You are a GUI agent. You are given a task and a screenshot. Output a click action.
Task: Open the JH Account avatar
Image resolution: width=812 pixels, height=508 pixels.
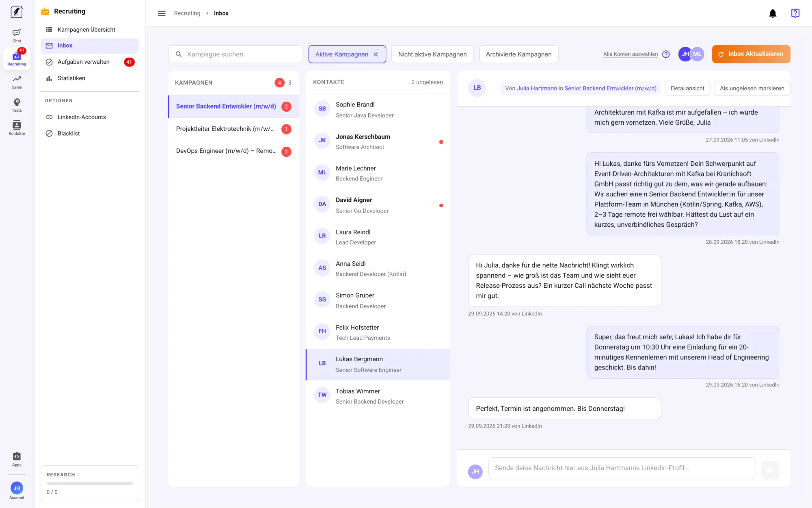tap(17, 488)
